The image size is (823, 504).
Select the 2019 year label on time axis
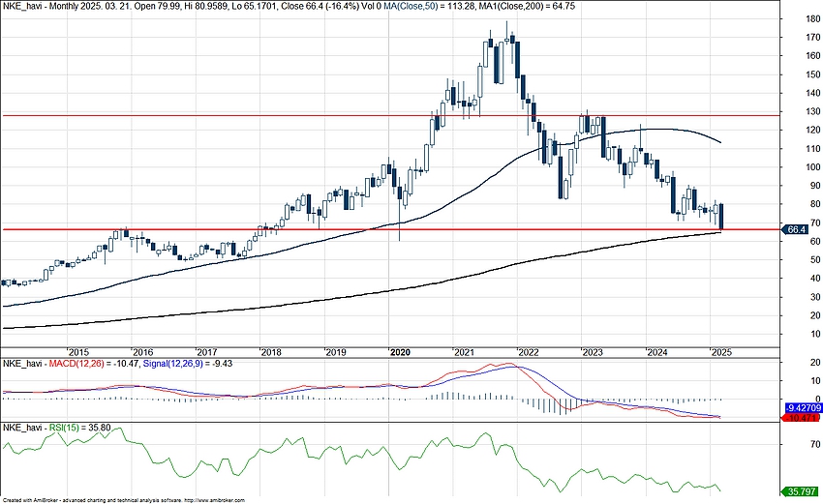pyautogui.click(x=336, y=352)
